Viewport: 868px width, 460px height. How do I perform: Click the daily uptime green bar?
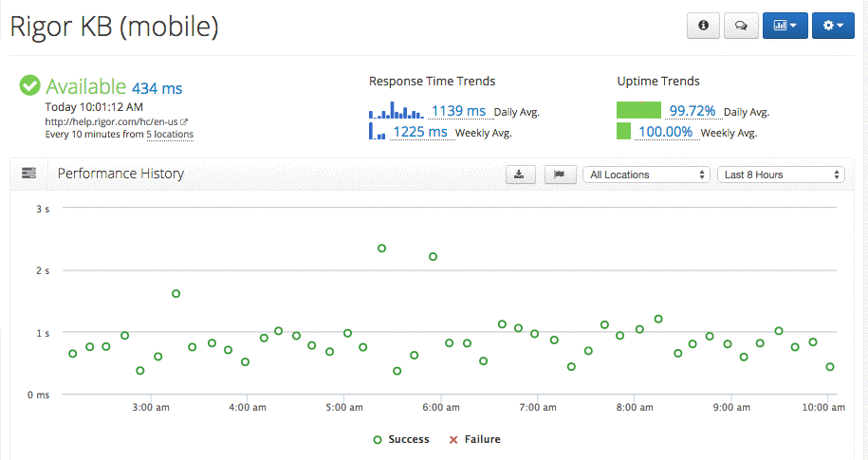tap(638, 110)
